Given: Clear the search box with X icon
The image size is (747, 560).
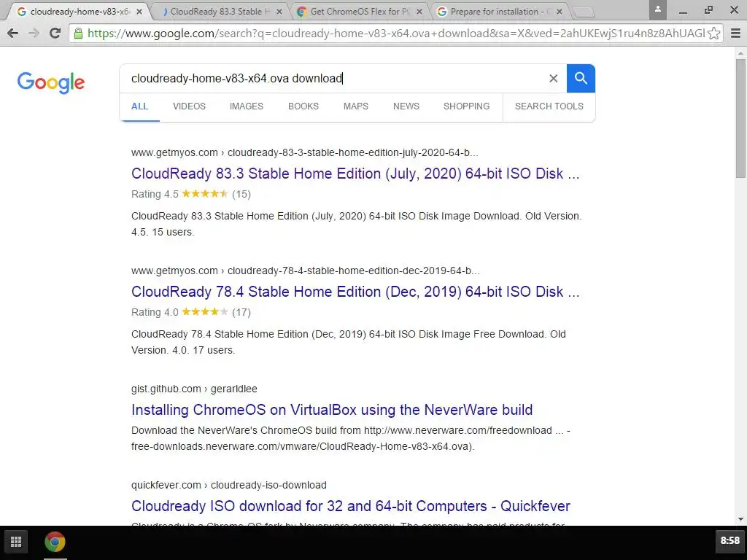Looking at the screenshot, I should [553, 78].
